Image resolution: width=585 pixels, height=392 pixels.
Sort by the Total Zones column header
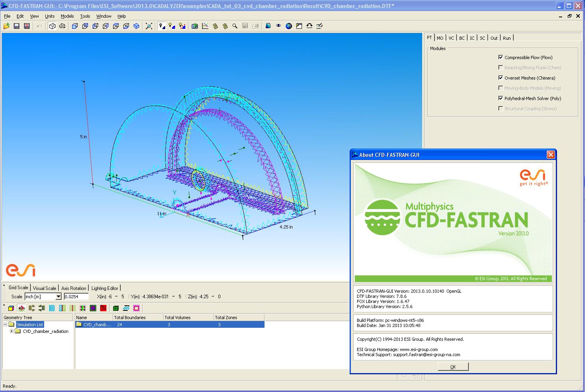click(239, 317)
